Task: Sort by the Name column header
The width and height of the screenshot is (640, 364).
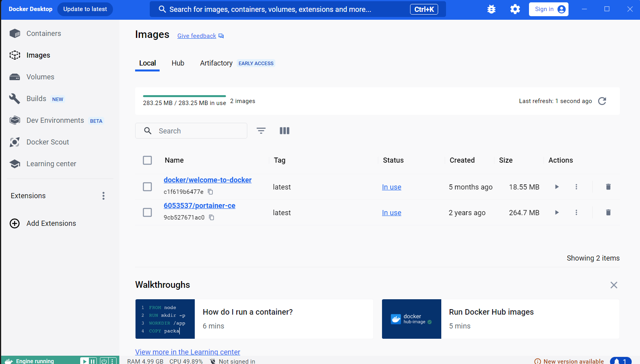Action: point(174,160)
